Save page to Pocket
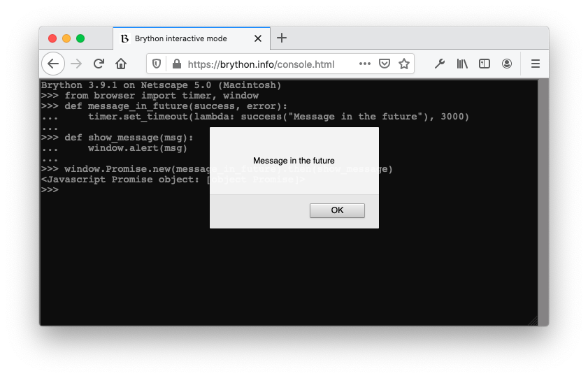The width and height of the screenshot is (588, 378). (x=385, y=64)
